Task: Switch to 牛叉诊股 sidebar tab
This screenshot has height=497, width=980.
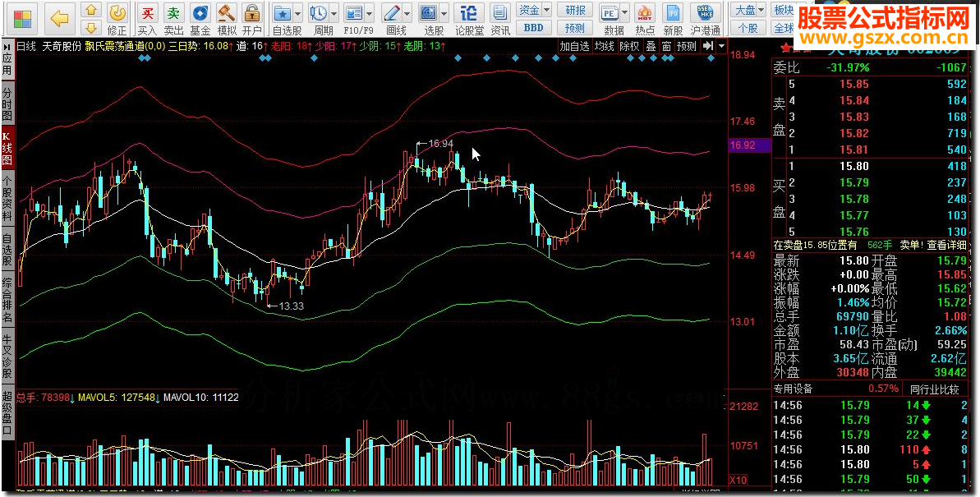Action: coord(7,357)
